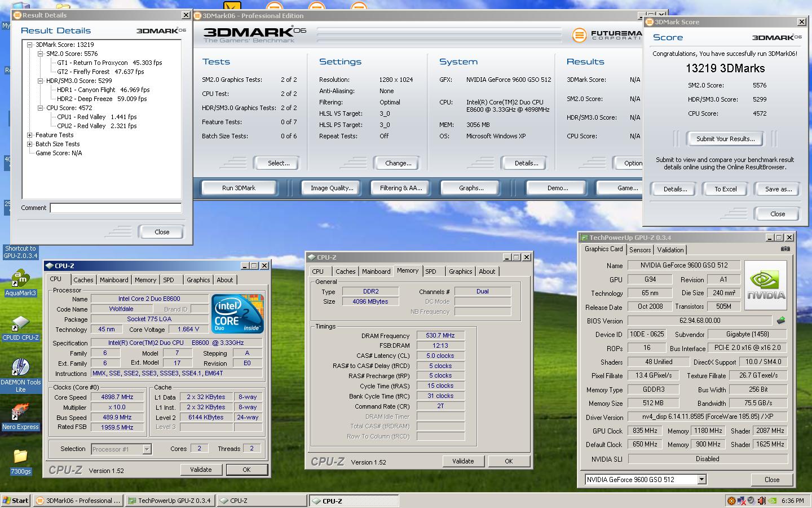Open the Mainboard tab in the left CPU-Z window

tap(114, 280)
